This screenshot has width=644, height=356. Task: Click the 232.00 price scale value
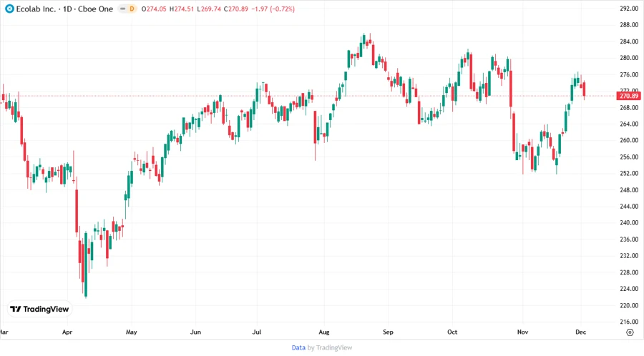(629, 255)
